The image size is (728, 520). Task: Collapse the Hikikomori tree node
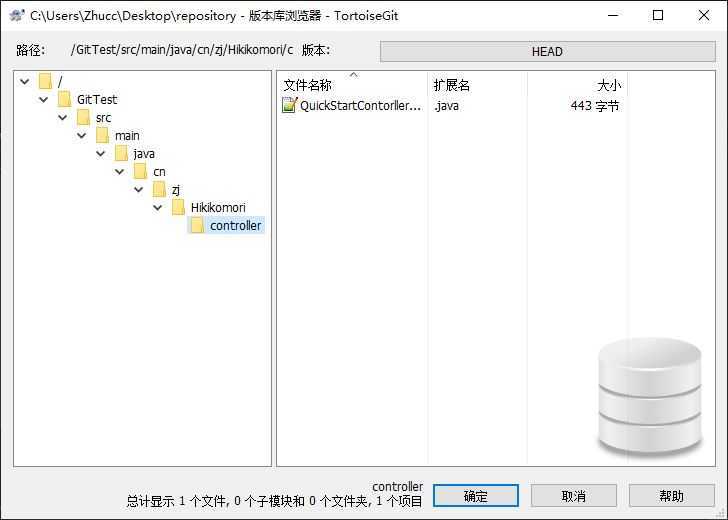158,208
